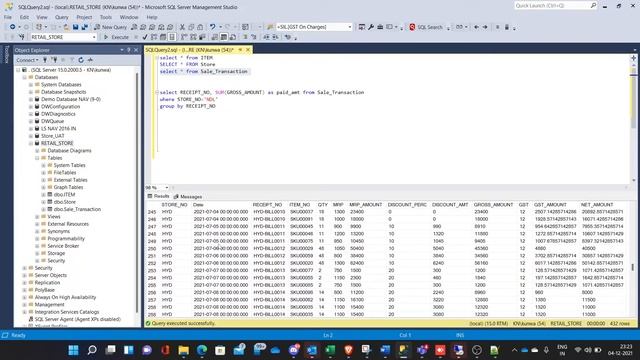Select the SQL Server Agent node

[77, 319]
